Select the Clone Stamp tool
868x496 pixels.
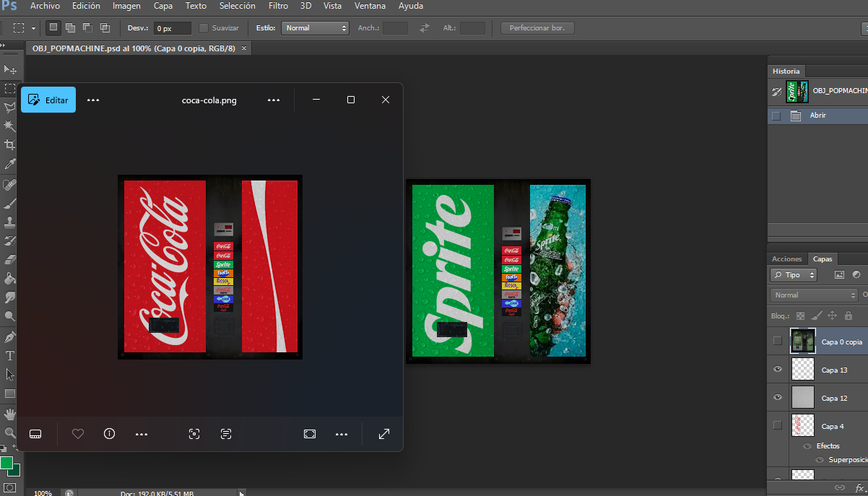[9, 222]
